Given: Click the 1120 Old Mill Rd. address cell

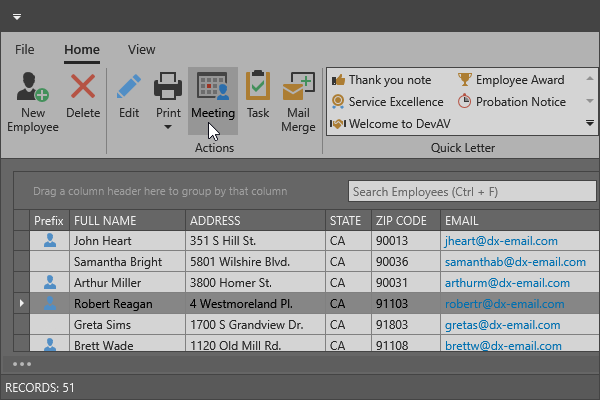Looking at the screenshot, I should [256, 344].
